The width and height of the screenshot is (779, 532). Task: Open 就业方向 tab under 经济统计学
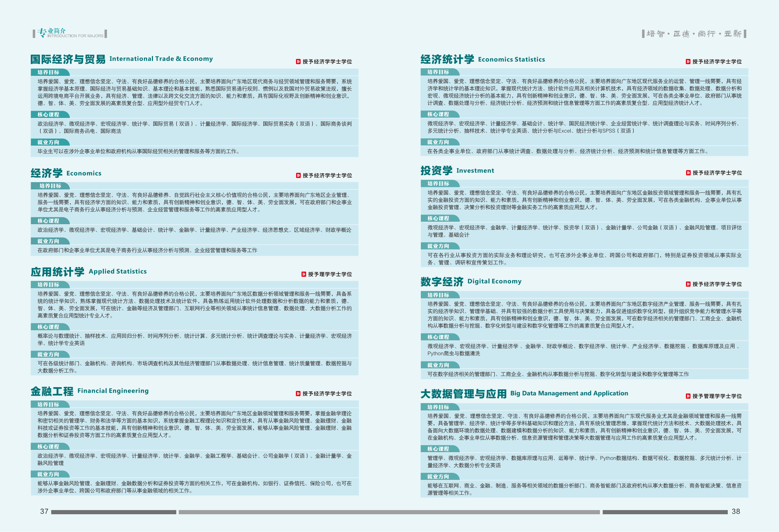(440, 142)
